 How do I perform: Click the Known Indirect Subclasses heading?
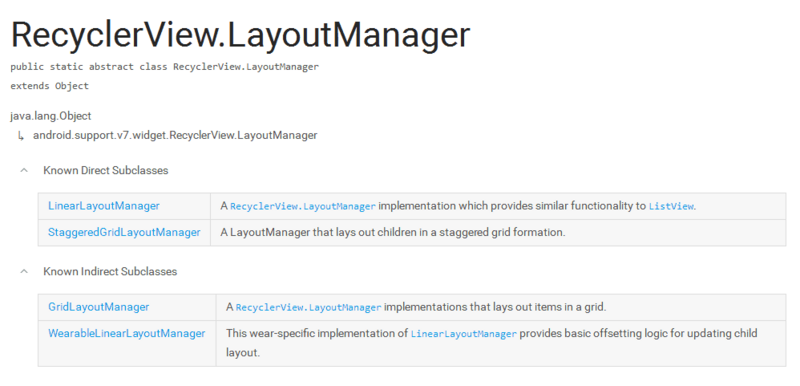110,271
